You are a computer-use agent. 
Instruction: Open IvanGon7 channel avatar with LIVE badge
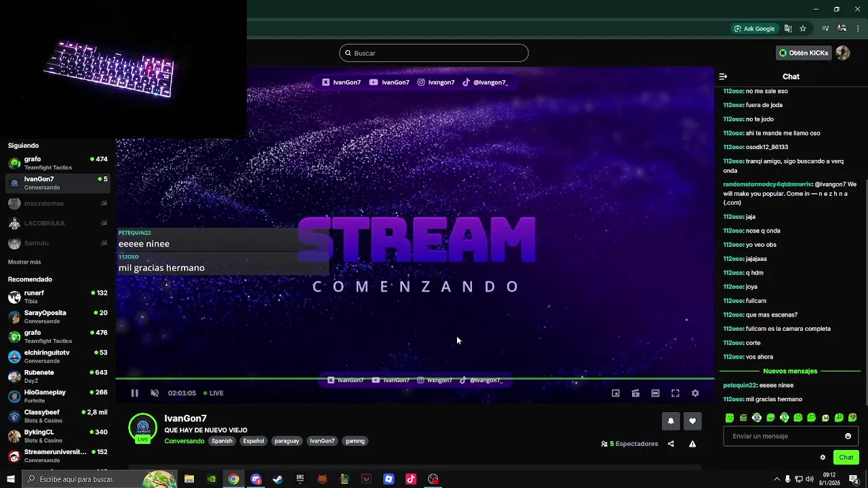click(x=142, y=428)
